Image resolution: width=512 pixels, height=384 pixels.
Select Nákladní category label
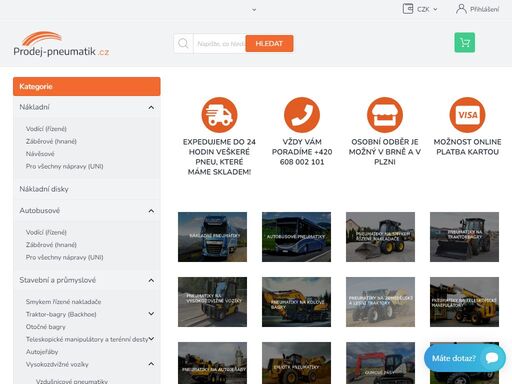(34, 107)
